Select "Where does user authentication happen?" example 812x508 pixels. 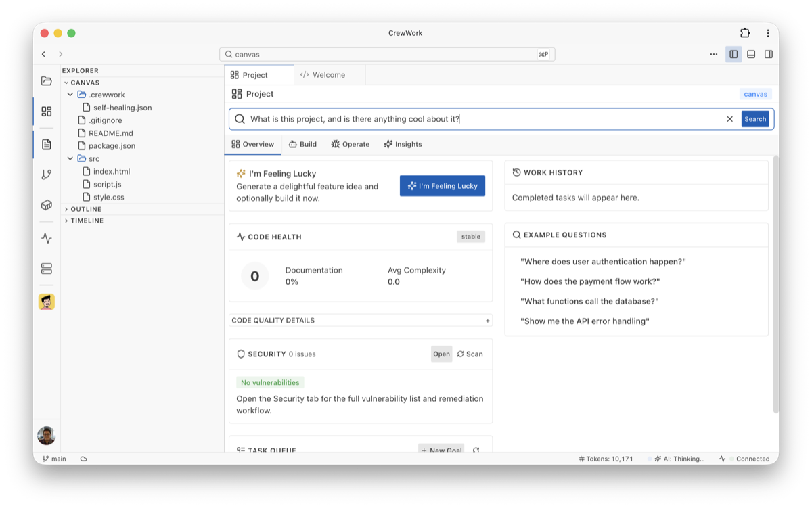(x=603, y=262)
